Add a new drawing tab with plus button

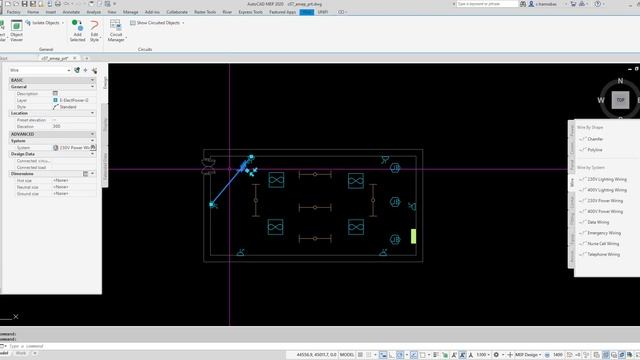87,58
